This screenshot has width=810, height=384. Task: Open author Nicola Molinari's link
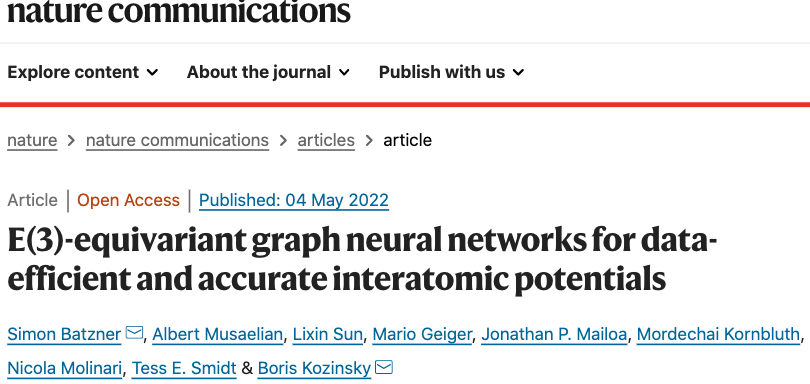pos(65,368)
